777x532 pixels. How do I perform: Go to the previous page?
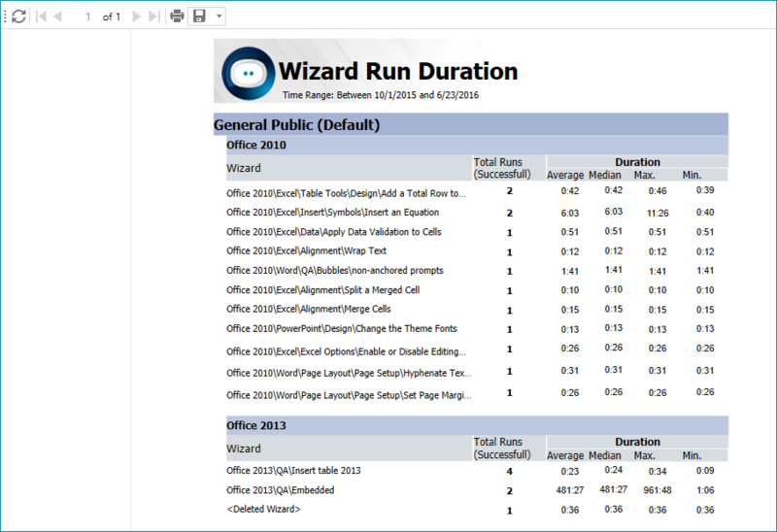57,17
